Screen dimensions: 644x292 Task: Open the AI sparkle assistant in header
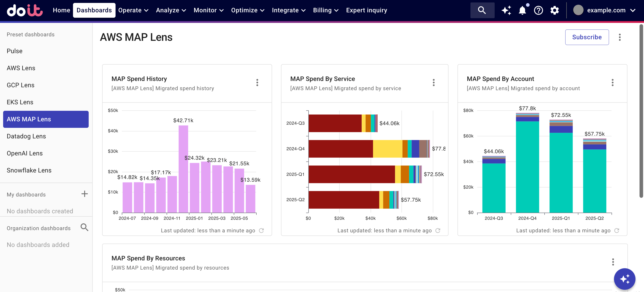click(507, 10)
